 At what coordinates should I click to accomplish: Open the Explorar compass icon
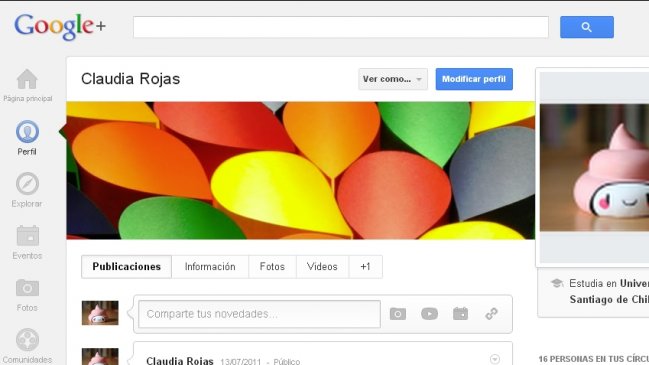click(27, 183)
